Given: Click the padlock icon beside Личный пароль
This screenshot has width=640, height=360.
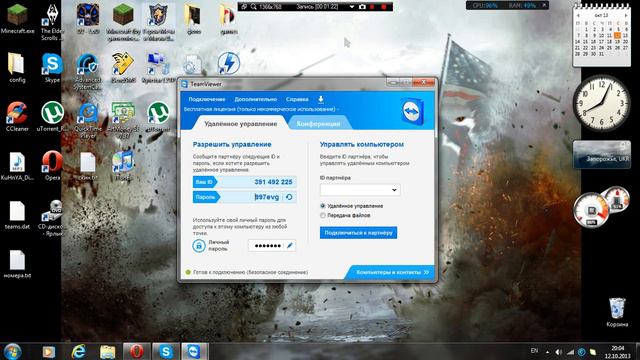Looking at the screenshot, I should click(199, 246).
